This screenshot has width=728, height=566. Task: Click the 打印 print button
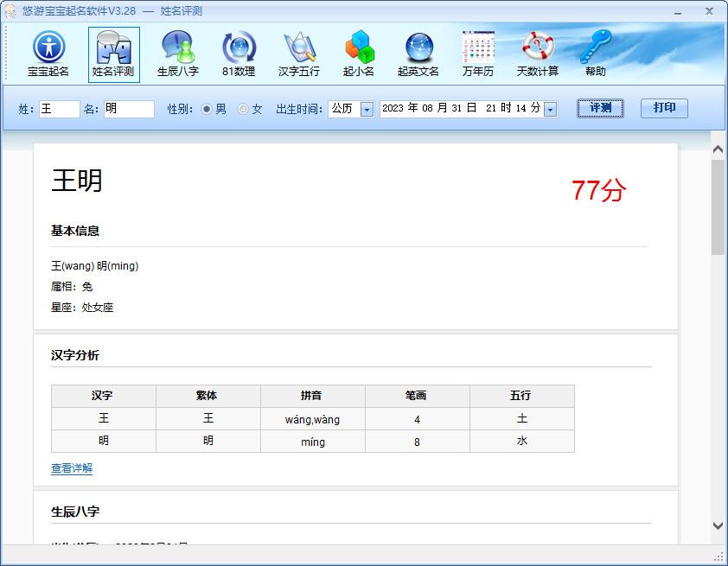[x=664, y=108]
